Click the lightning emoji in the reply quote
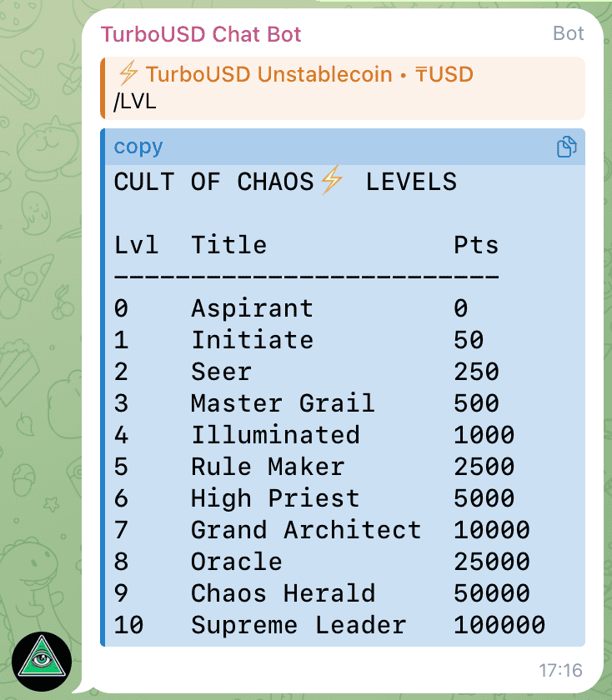The height and width of the screenshot is (700, 612). (128, 74)
